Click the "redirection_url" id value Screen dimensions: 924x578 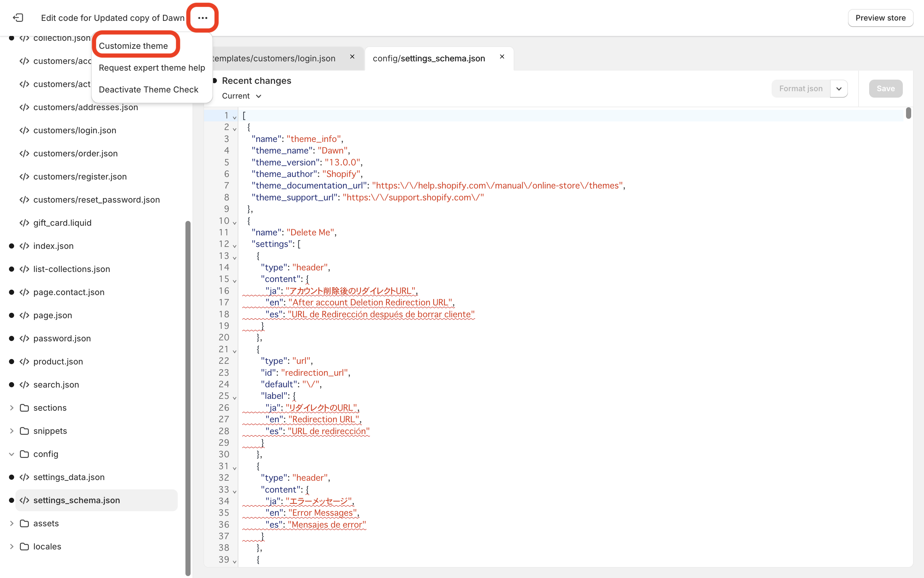pos(314,372)
